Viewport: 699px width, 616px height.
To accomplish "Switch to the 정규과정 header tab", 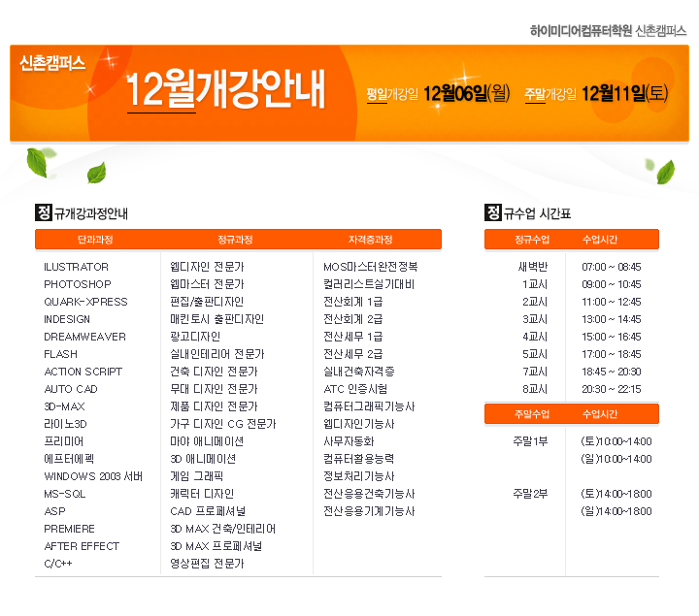I will tap(235, 240).
